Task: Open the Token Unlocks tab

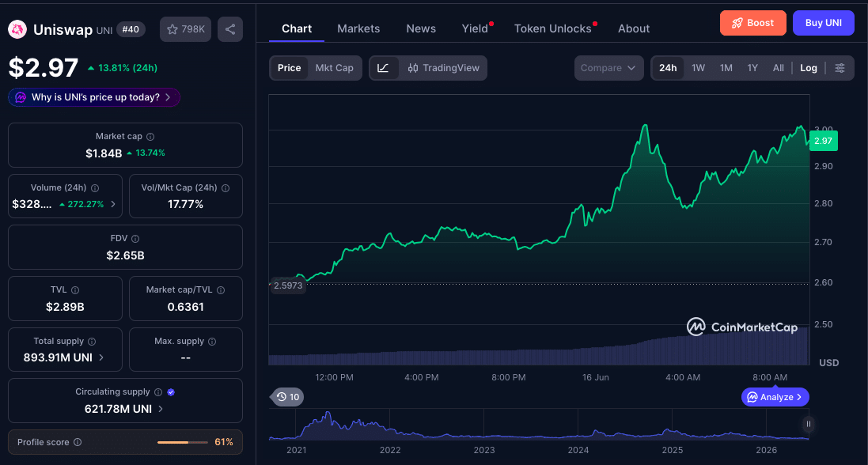Action: [554, 28]
